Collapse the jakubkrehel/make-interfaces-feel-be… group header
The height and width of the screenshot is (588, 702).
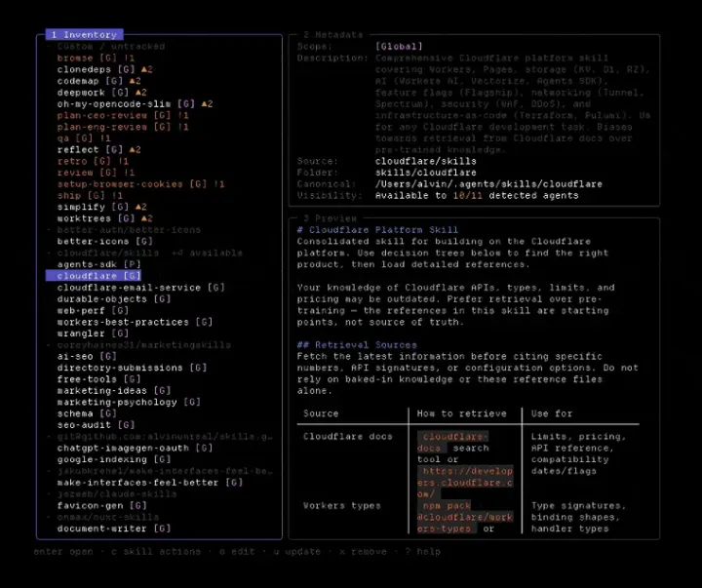click(x=159, y=471)
